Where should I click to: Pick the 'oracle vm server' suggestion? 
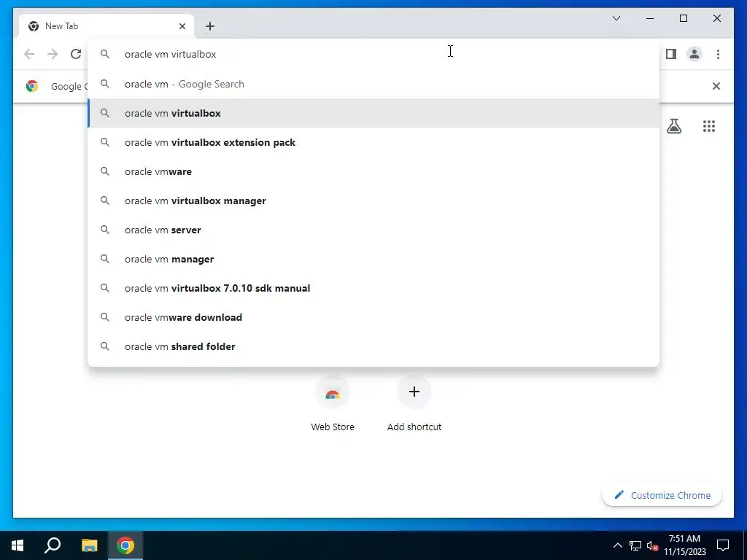point(373,230)
